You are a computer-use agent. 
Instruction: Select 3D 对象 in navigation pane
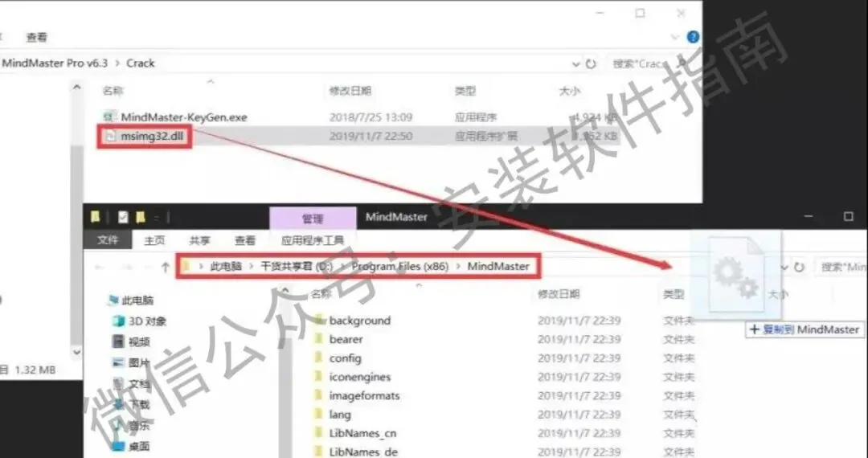click(x=147, y=321)
